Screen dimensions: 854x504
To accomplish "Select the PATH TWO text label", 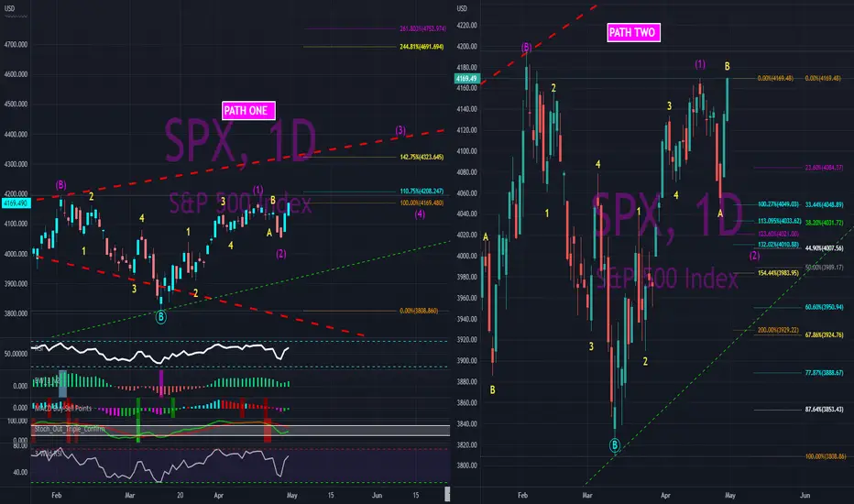I will click(x=633, y=33).
